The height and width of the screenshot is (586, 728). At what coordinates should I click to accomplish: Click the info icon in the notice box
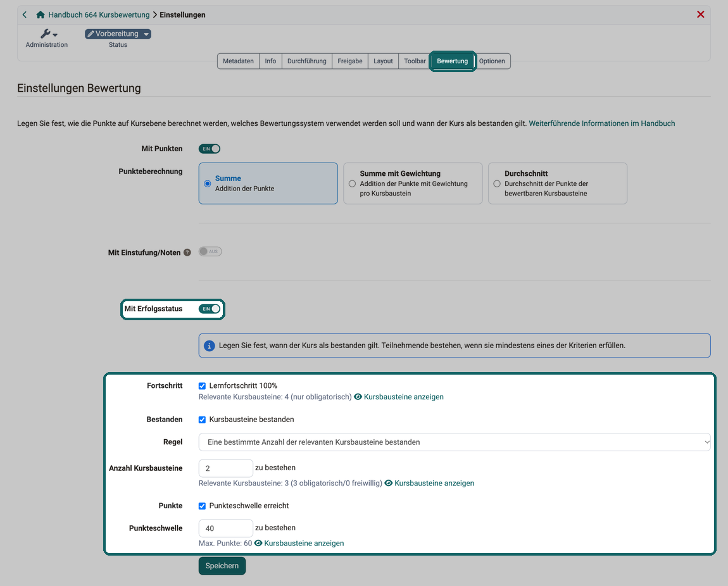point(210,346)
